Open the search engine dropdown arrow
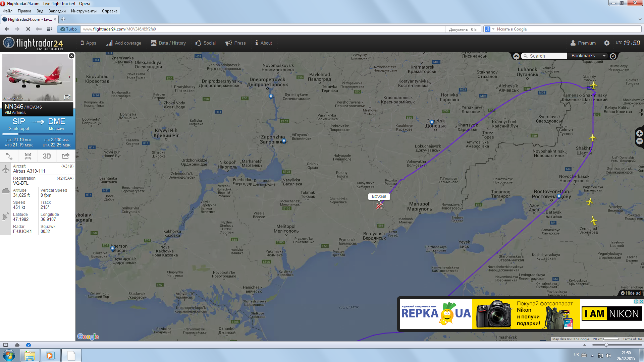The image size is (644, 362). (493, 29)
